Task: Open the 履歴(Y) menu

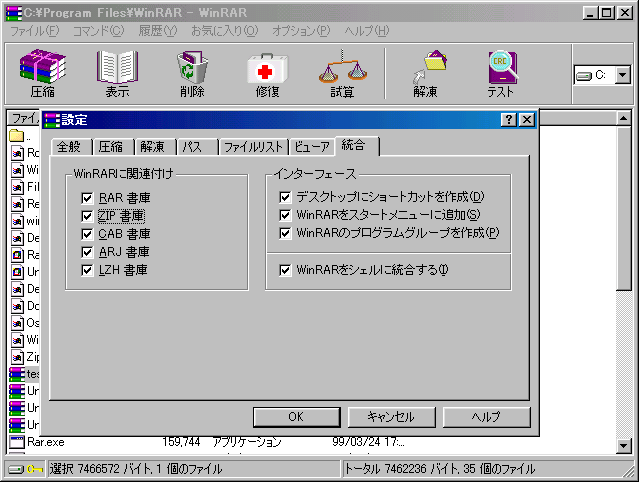Action: coord(158,31)
